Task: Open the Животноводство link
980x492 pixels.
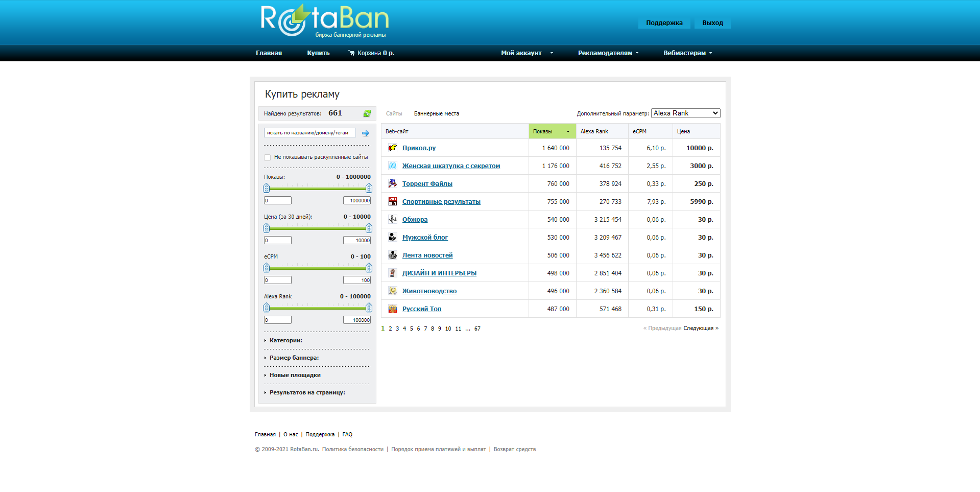Action: pos(429,291)
